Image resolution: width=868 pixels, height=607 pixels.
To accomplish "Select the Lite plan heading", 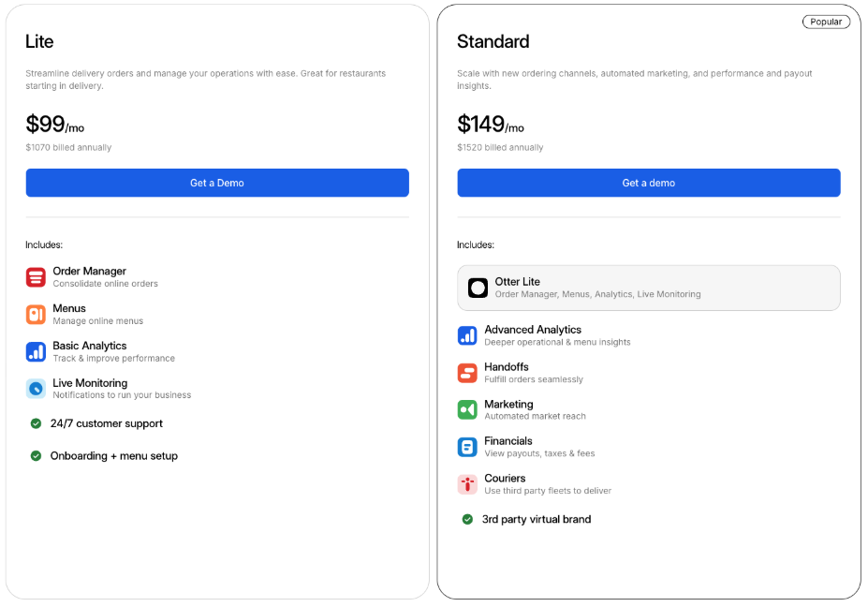I will 39,41.
